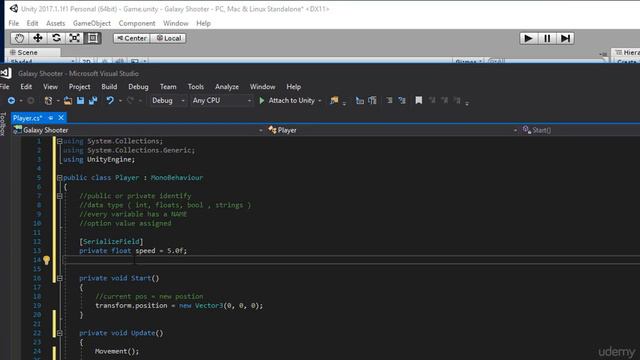
Task: Collapse the Start() method block
Action: pyautogui.click(x=60, y=278)
